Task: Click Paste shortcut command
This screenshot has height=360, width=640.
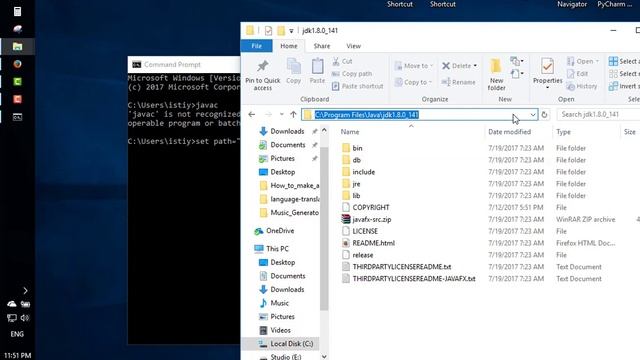Action: point(358,86)
